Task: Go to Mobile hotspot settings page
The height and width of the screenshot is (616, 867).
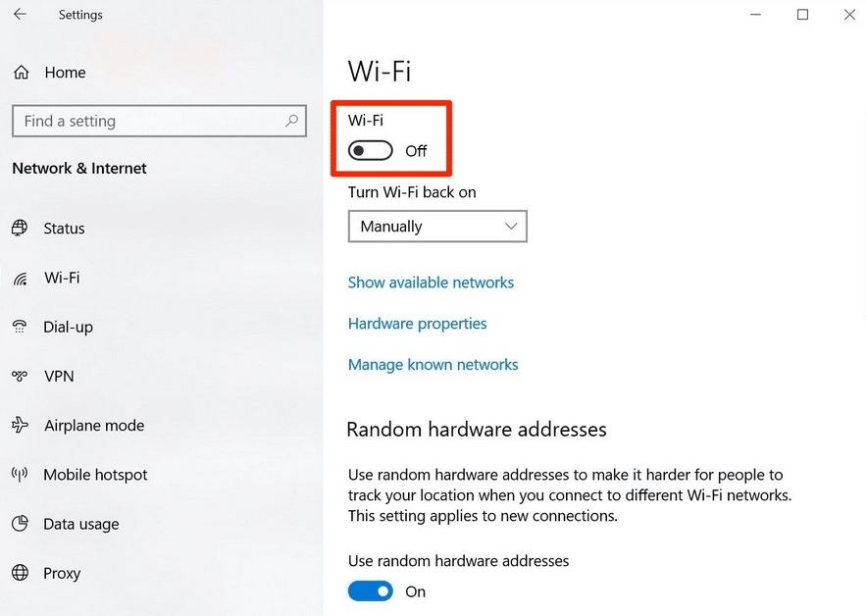Action: (x=96, y=475)
